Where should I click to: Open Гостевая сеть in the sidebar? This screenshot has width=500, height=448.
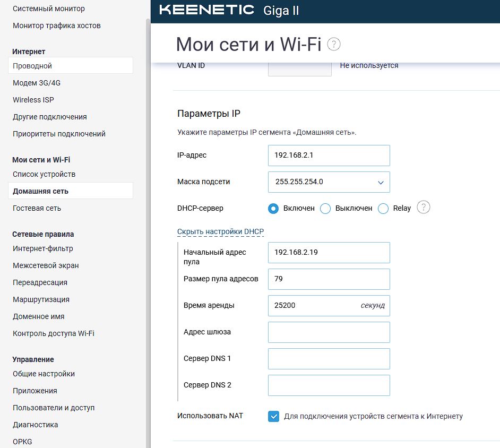click(x=37, y=208)
